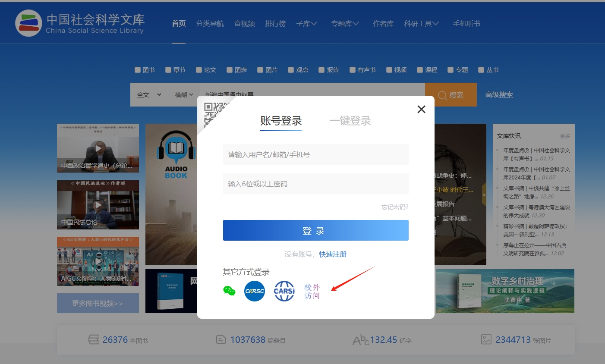Tick the 视频 checkbox
The width and height of the screenshot is (605, 364).
[389, 70]
